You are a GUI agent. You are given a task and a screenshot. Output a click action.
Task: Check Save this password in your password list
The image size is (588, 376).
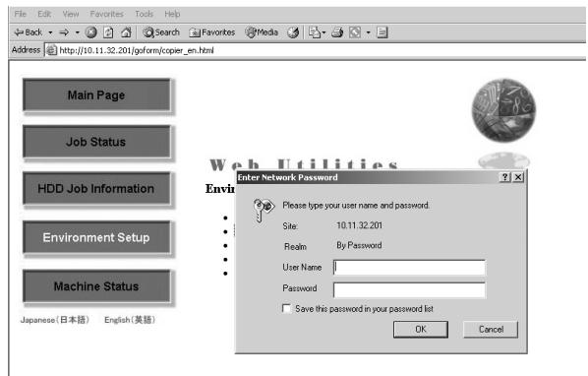286,308
